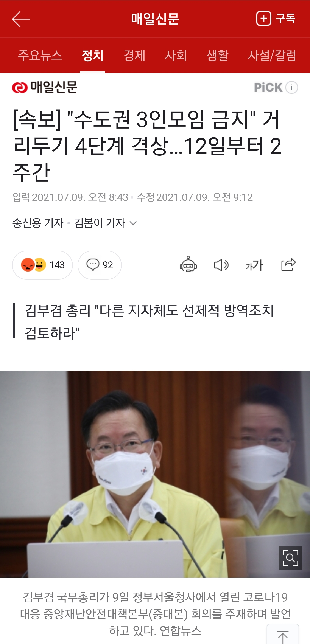Play article audio with speaker icon
The width and height of the screenshot is (310, 644).
(221, 265)
